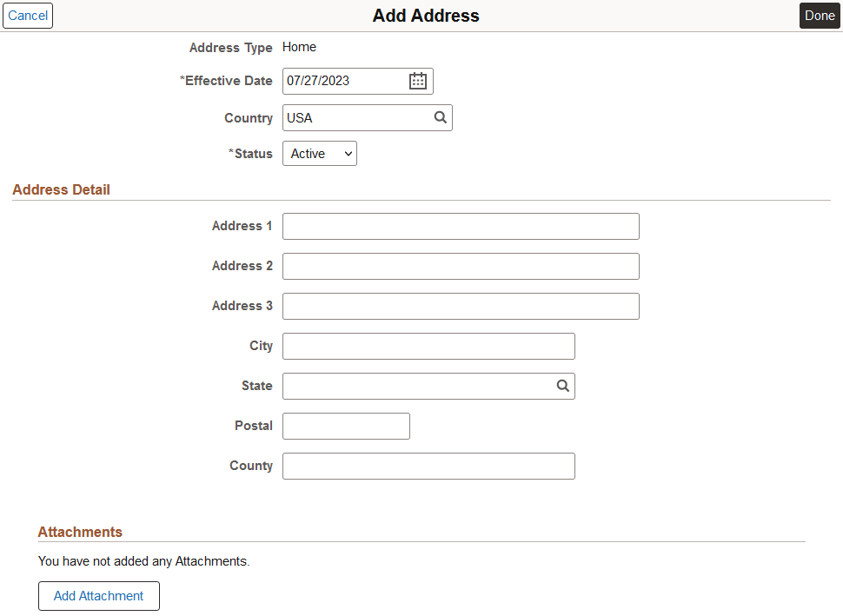Click the Home address type value
This screenshot has width=843, height=616.
pyautogui.click(x=299, y=47)
